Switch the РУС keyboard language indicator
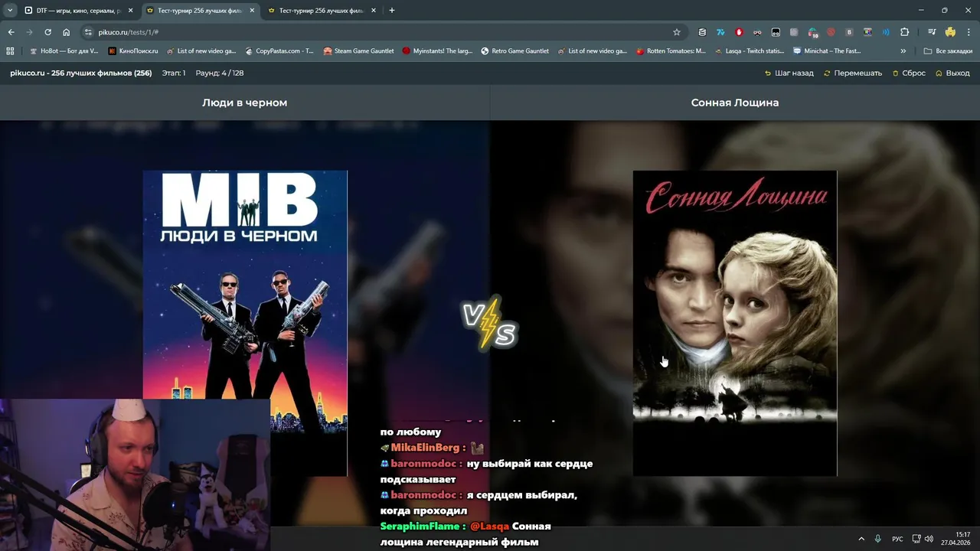 tap(897, 539)
